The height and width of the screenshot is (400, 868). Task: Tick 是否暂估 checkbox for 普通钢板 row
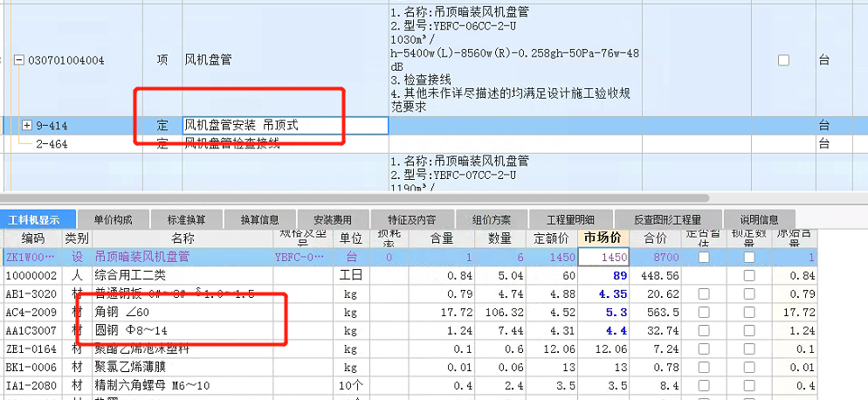pos(704,294)
